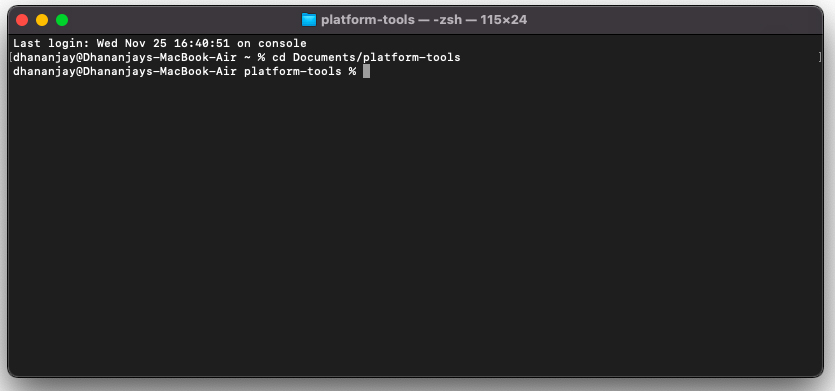This screenshot has width=835, height=391.
Task: Click the "cd" command on the second line
Action: click(279, 58)
